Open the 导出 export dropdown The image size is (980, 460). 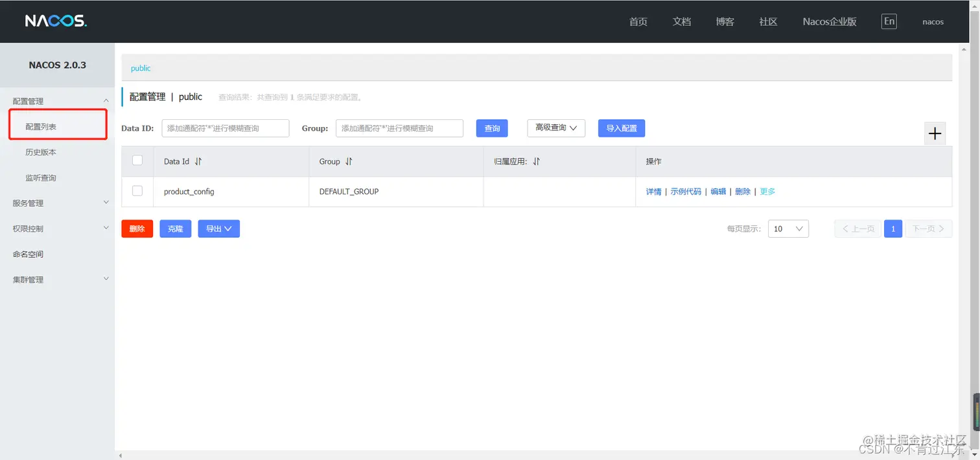218,228
